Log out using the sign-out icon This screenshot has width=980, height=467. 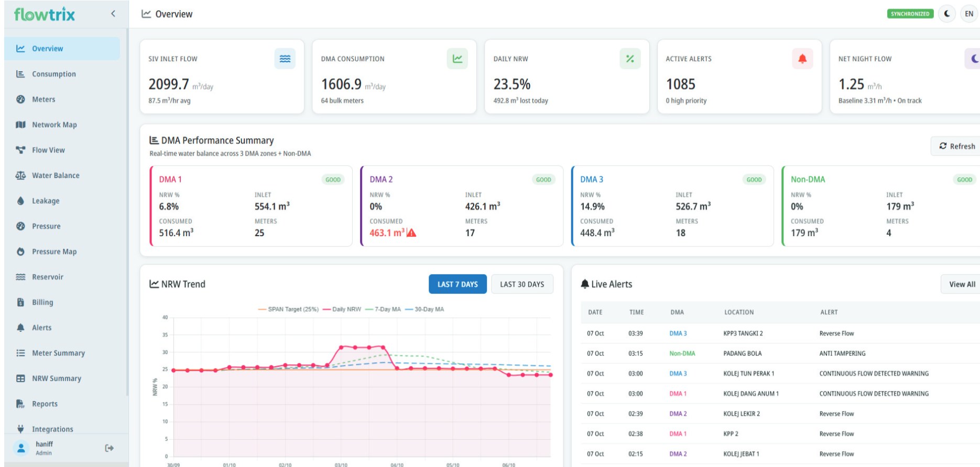pos(109,448)
